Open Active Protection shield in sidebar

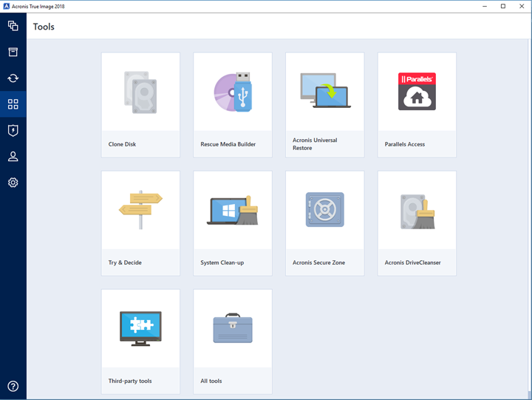tap(13, 131)
